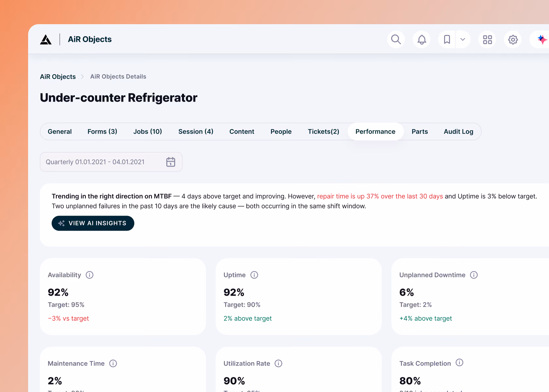Click the red repair time warning text
This screenshot has height=392, width=549.
pos(380,196)
